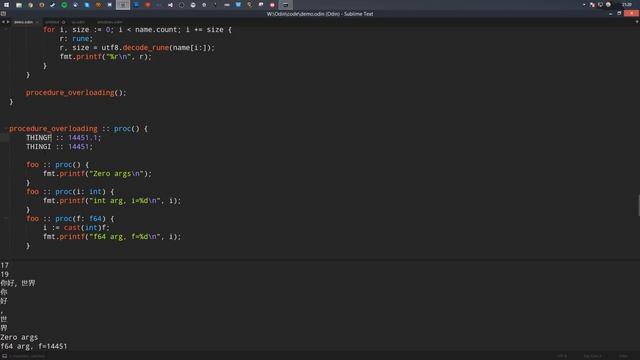Open the Sublime Text window system icon
This screenshot has width=640, height=360.
[4, 13]
